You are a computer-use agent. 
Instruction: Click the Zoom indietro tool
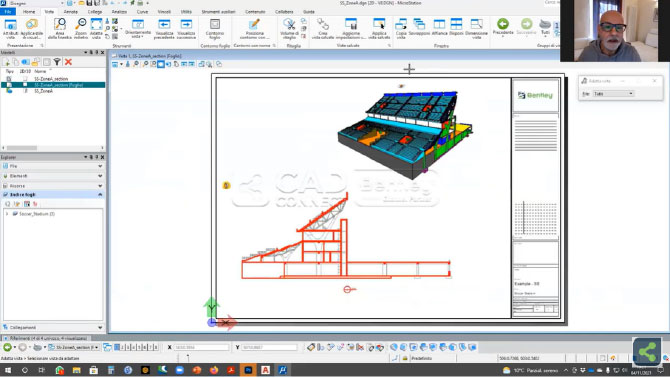coord(81,29)
